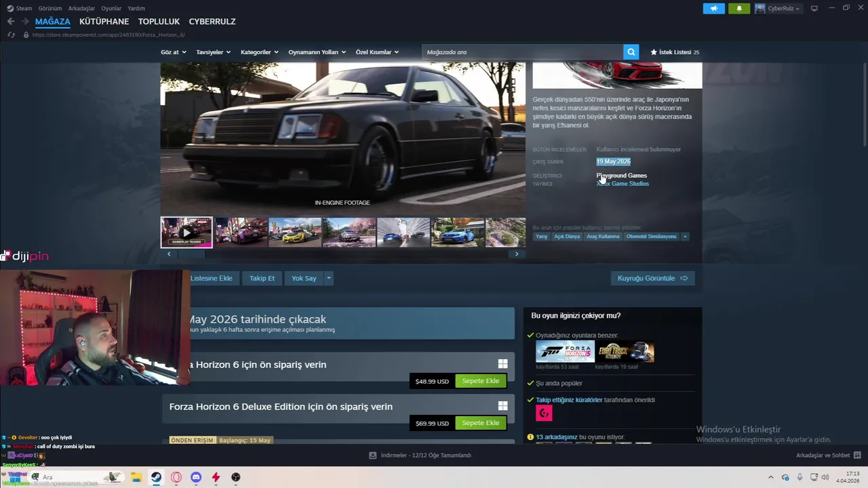Open the Euro Truck Simulator thumbnail
This screenshot has width=868, height=488.
point(625,352)
